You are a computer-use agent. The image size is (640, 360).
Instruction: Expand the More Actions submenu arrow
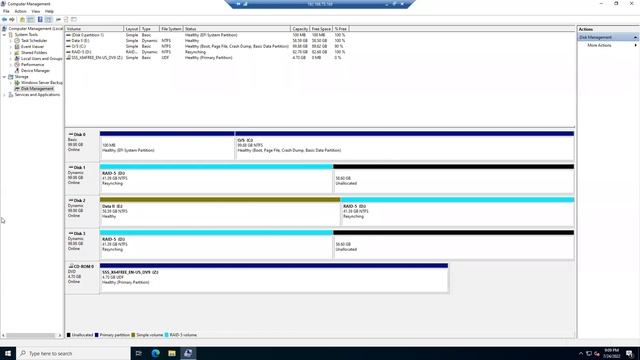tap(636, 45)
